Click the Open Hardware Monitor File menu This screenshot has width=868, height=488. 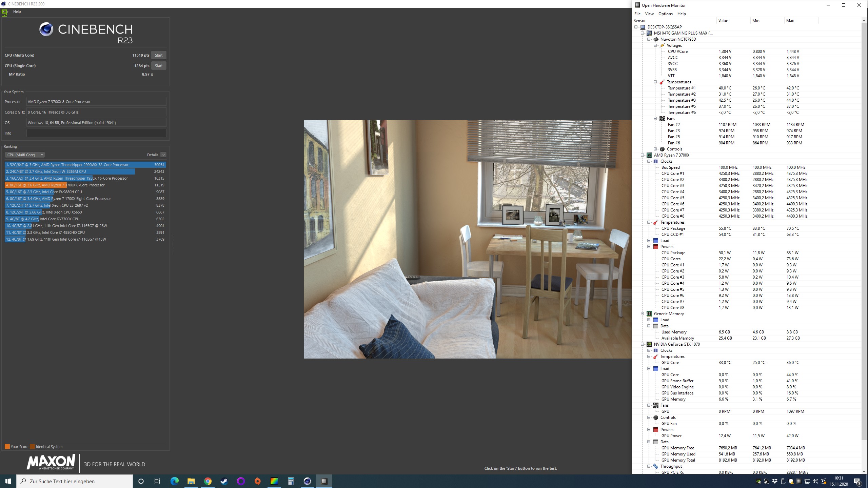pyautogui.click(x=638, y=13)
